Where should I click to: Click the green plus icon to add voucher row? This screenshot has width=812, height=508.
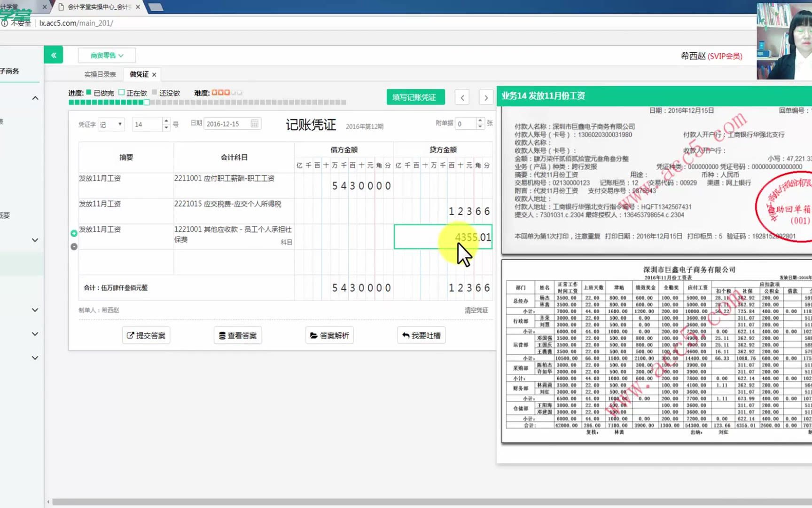coord(74,233)
